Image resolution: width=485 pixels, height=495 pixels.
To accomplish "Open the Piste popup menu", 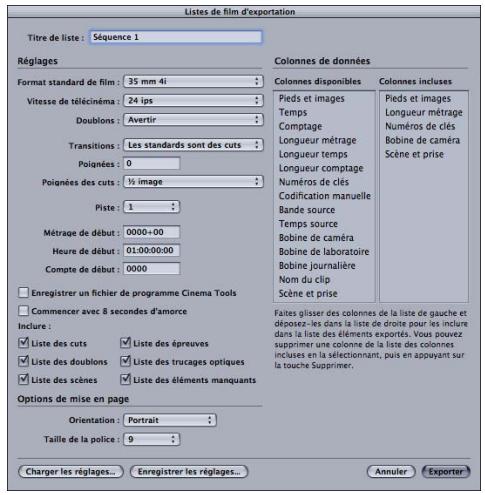I will [152, 207].
